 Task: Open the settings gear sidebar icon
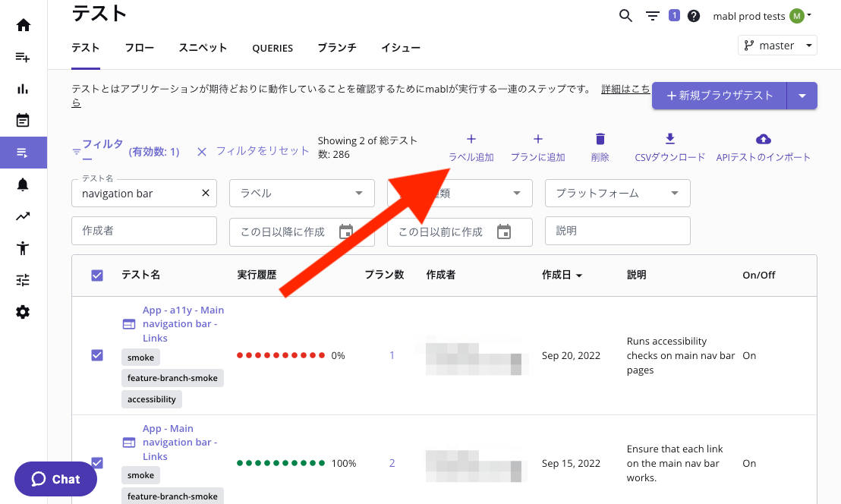pyautogui.click(x=23, y=312)
